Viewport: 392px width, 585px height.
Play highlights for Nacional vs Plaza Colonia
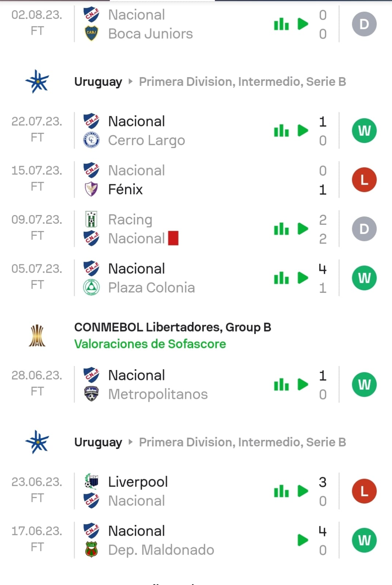click(303, 278)
